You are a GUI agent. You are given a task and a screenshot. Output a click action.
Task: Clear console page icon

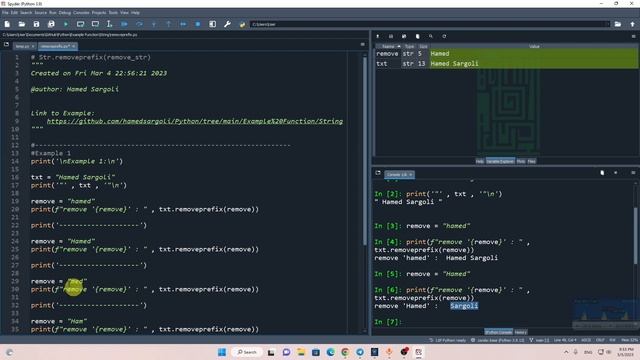602,173
